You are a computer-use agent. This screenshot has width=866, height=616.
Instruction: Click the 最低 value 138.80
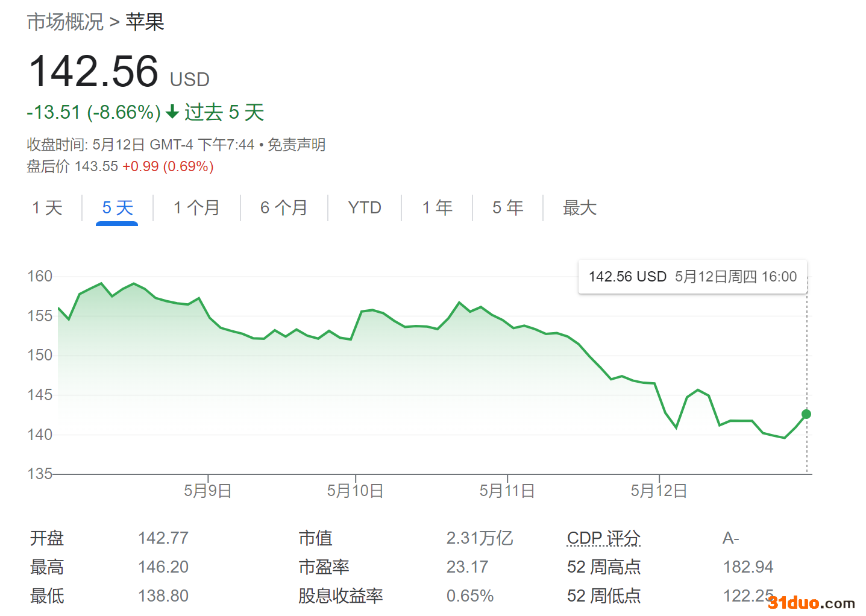pyautogui.click(x=163, y=596)
